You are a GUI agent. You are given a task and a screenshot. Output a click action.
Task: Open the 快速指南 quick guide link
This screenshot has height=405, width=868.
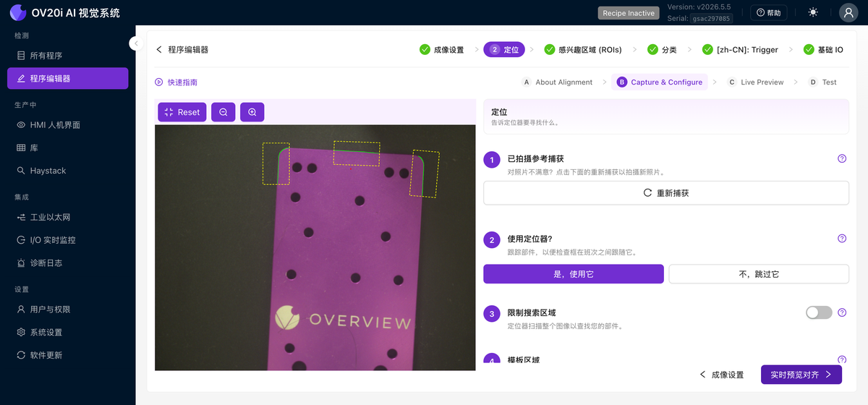[x=176, y=82]
